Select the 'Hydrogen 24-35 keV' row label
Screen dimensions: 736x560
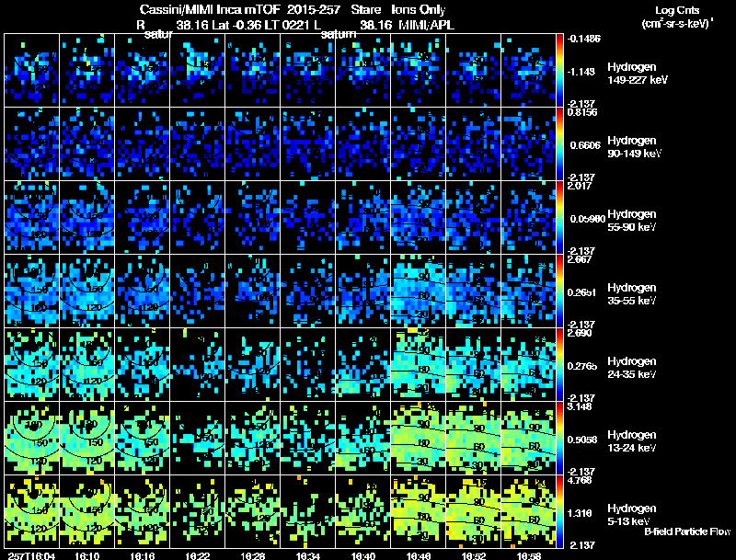(632, 368)
